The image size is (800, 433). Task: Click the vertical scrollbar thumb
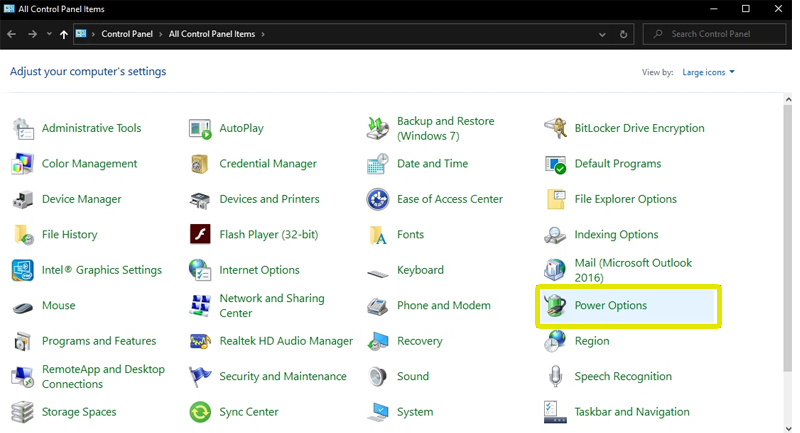pos(788,239)
